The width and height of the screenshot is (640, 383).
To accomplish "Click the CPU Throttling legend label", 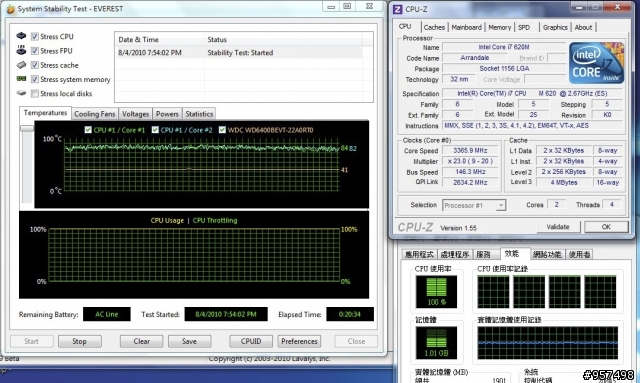I will tap(215, 220).
